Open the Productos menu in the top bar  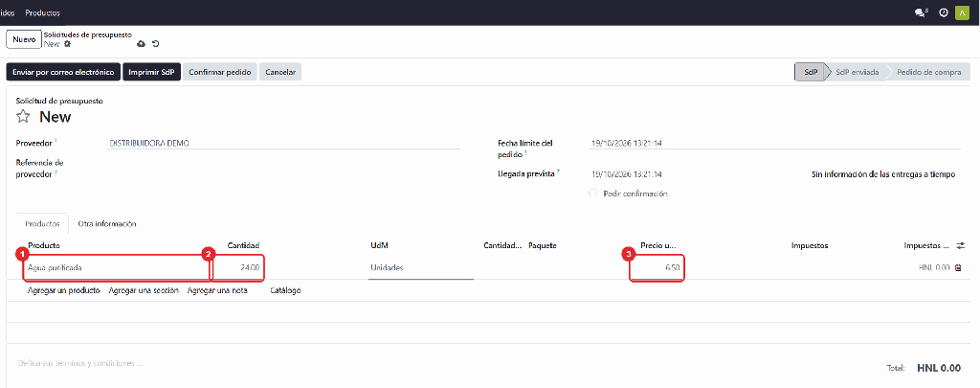[43, 12]
